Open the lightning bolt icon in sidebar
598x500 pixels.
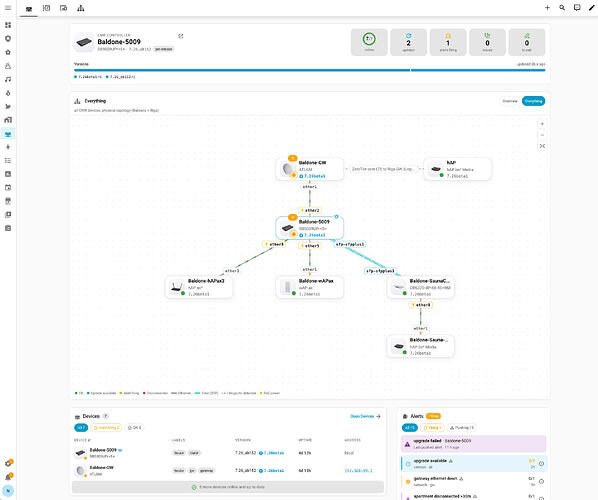pos(8,147)
